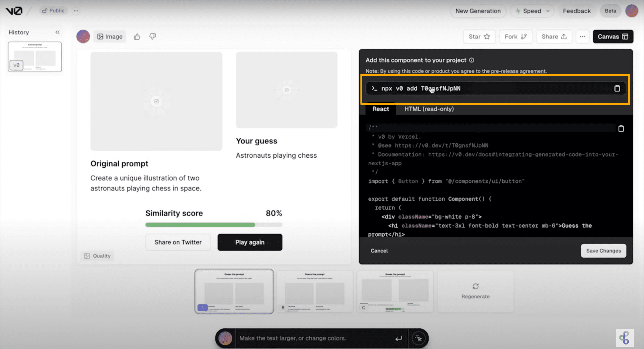Click the Similarity score progress bar
The image size is (644, 349).
(214, 225)
